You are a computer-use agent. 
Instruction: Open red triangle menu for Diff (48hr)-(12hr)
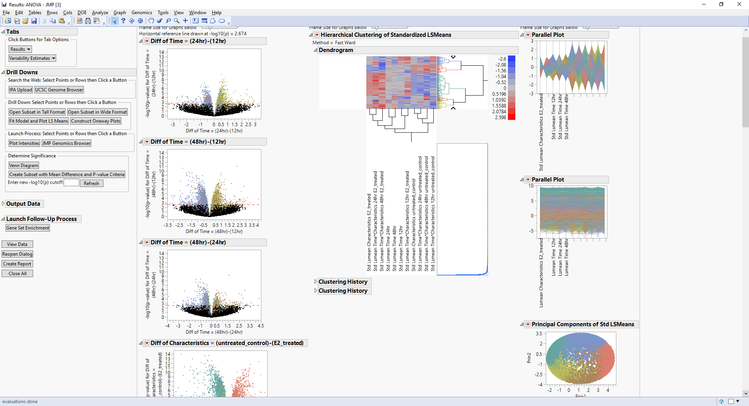click(x=147, y=142)
